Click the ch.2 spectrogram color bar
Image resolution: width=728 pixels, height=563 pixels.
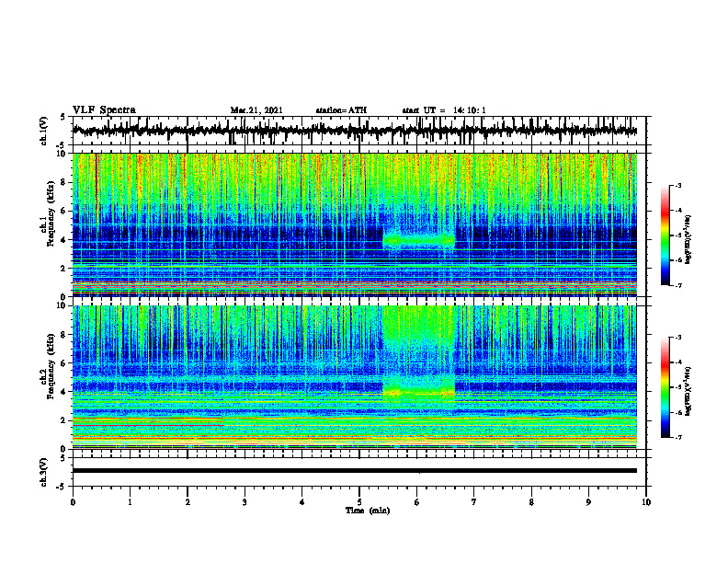pyautogui.click(x=665, y=387)
